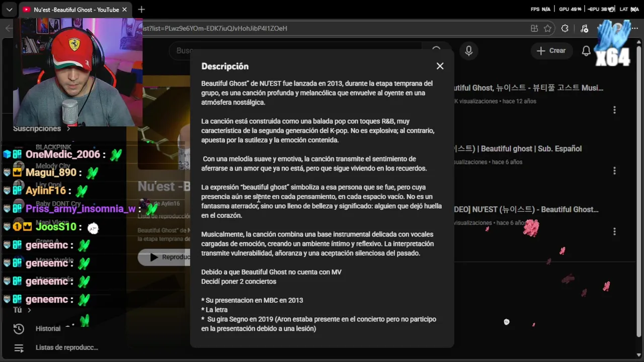This screenshot has width=644, height=362.
Task: Open Listas de reproducc... in the sidebar
Action: (67, 348)
